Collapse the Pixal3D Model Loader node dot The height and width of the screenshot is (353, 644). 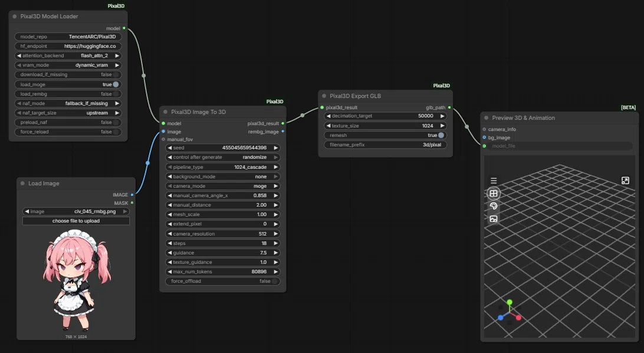(x=14, y=17)
